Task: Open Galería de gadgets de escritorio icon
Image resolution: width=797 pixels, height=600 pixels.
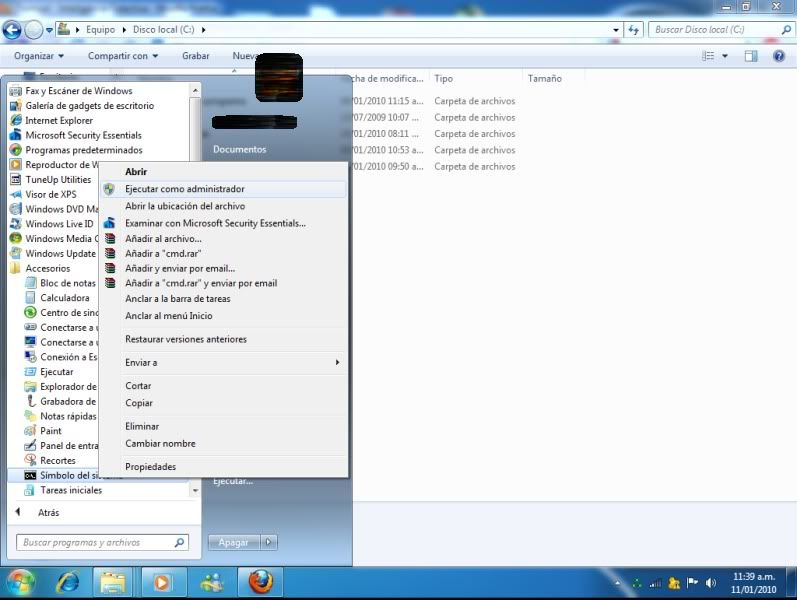Action: pos(16,106)
